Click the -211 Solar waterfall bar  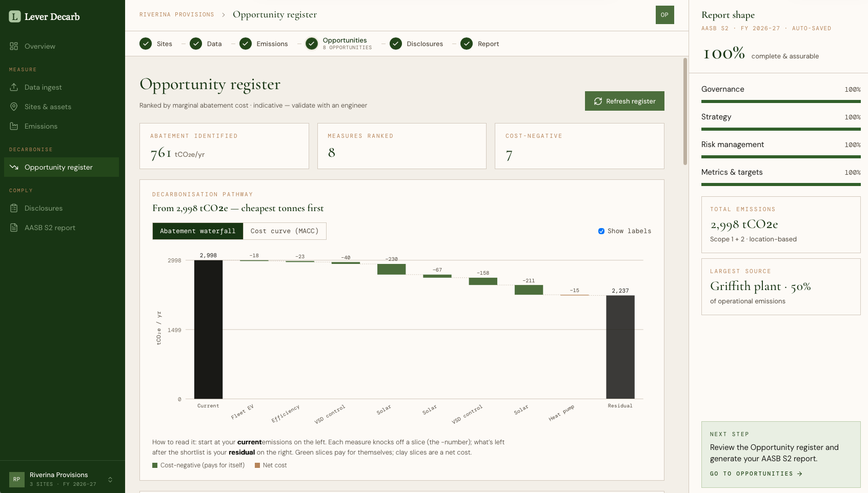click(x=529, y=290)
